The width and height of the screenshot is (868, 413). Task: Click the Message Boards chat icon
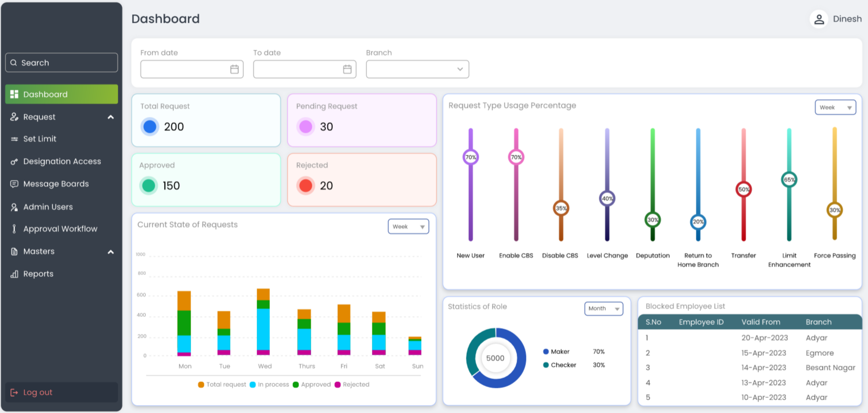[x=14, y=184]
